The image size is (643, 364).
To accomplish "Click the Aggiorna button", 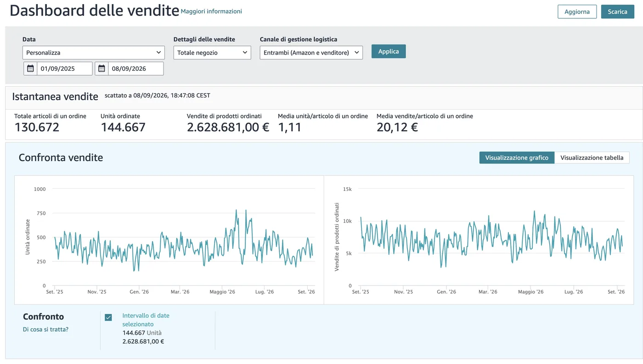I will (577, 11).
